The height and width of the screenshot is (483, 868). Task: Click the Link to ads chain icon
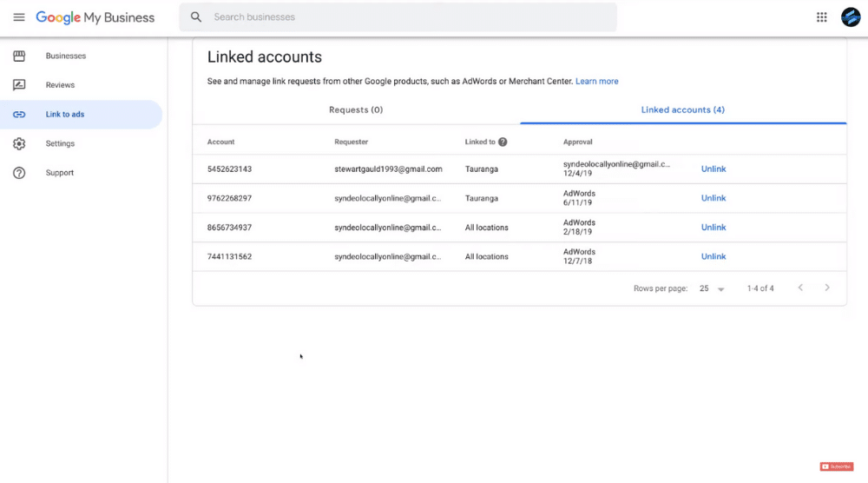pyautogui.click(x=19, y=114)
